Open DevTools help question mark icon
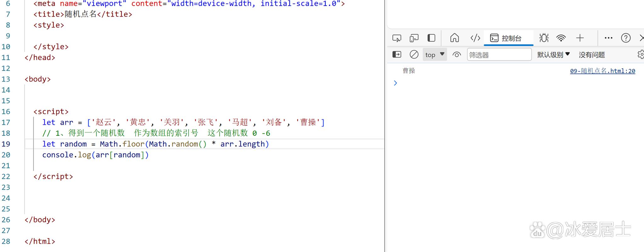 click(626, 38)
